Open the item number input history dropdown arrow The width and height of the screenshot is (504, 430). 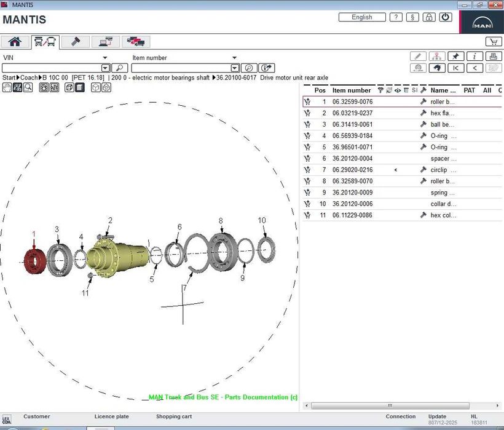coord(235,68)
